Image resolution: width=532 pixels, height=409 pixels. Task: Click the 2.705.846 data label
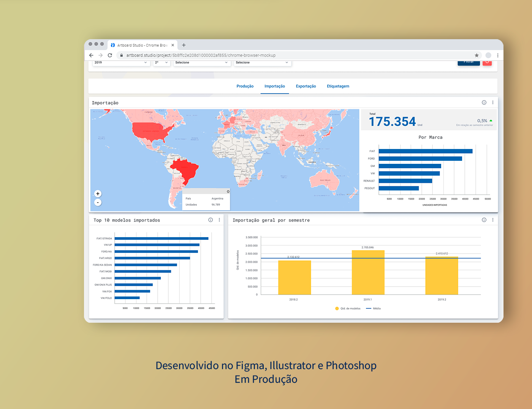pyautogui.click(x=367, y=247)
